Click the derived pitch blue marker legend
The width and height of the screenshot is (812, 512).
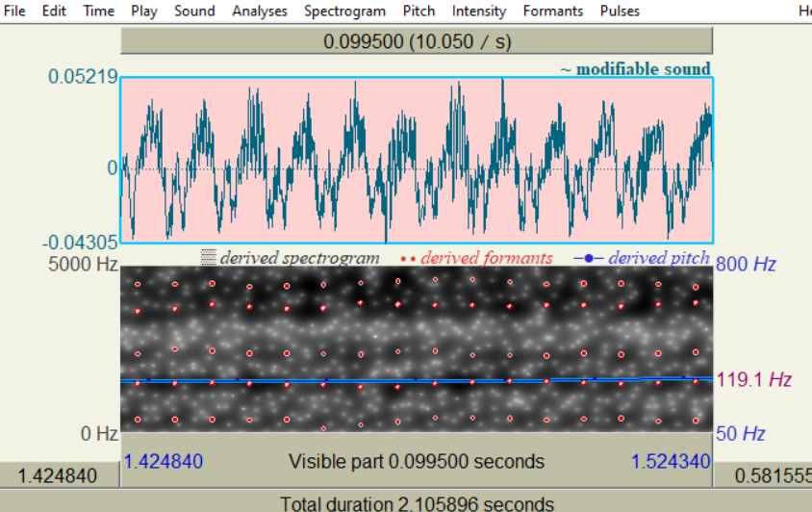click(588, 258)
